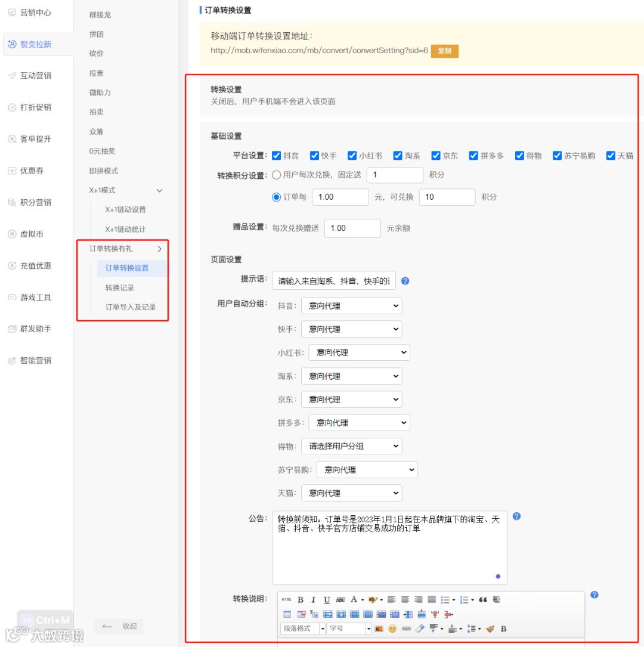Screen dimensions: 644x647
Task: Toggle the 拼多多 platform checkbox
Action: [473, 156]
